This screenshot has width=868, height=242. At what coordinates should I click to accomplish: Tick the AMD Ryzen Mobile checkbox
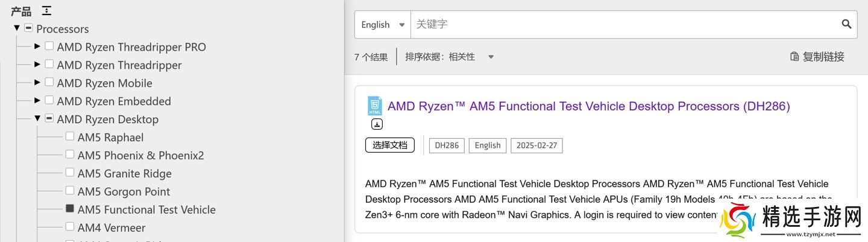pos(49,82)
